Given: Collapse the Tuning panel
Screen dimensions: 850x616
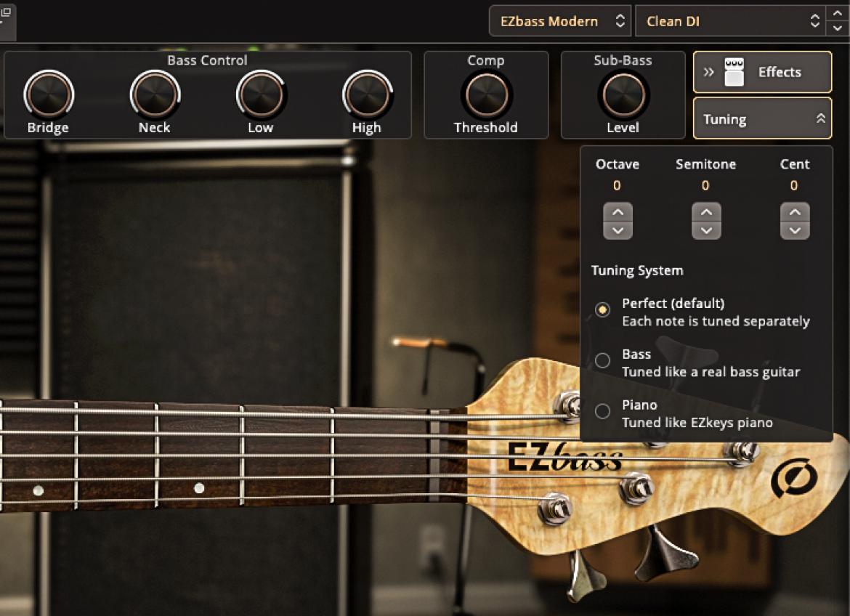Looking at the screenshot, I should (x=762, y=118).
